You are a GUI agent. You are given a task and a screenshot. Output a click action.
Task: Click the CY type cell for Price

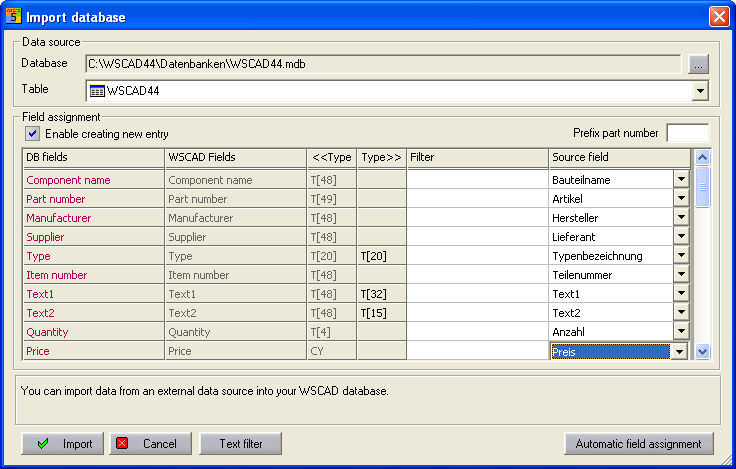(332, 351)
